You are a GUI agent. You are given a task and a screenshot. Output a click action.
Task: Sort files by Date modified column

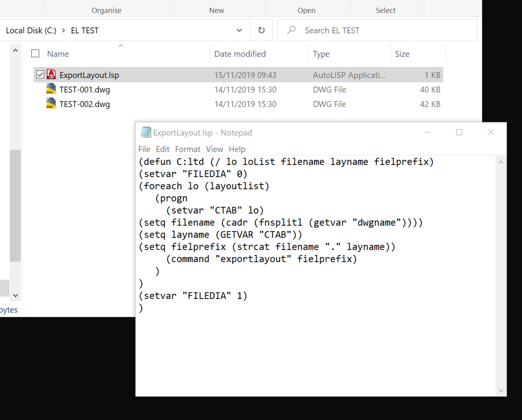coord(240,54)
